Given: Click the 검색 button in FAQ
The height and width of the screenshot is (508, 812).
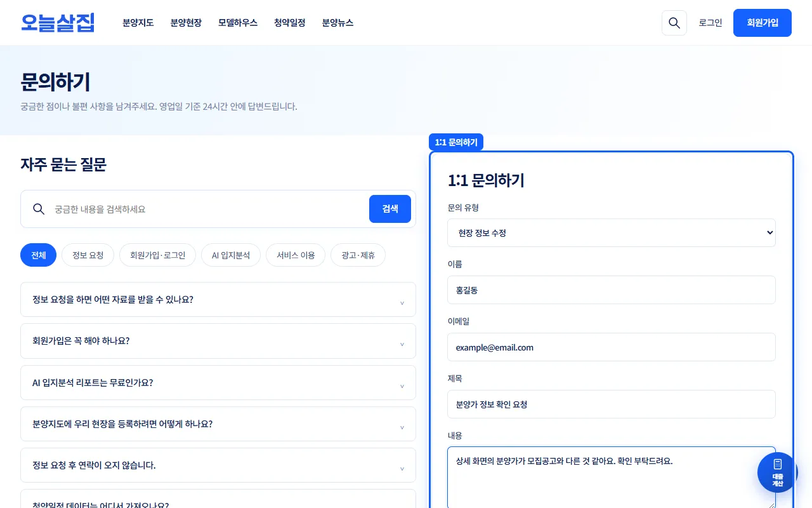Looking at the screenshot, I should point(390,209).
